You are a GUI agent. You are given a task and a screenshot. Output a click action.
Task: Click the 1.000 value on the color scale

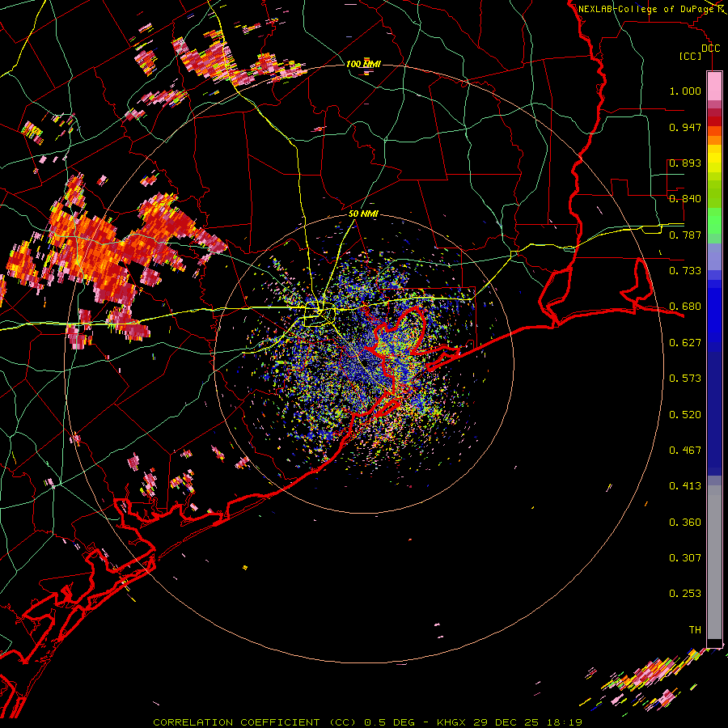coord(685,91)
